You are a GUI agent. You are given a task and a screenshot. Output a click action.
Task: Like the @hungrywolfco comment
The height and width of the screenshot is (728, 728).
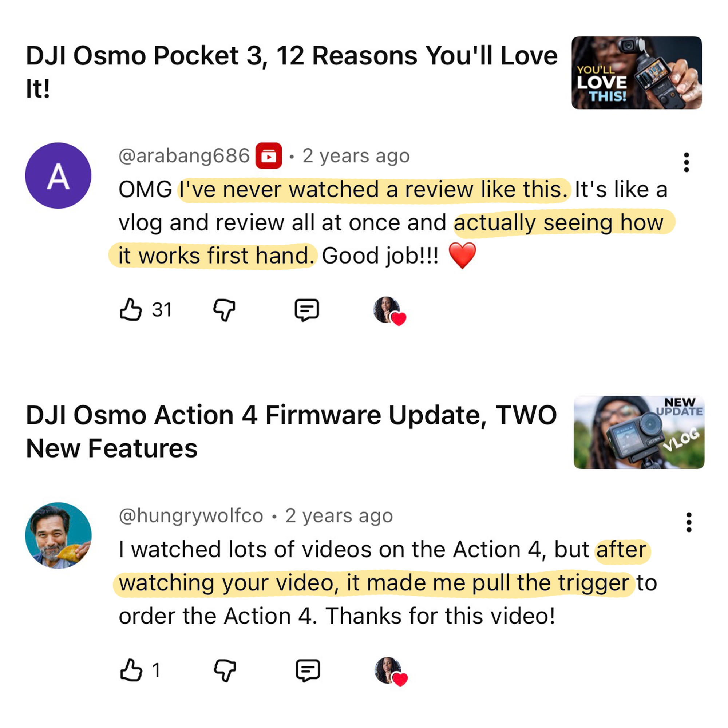pyautogui.click(x=131, y=670)
